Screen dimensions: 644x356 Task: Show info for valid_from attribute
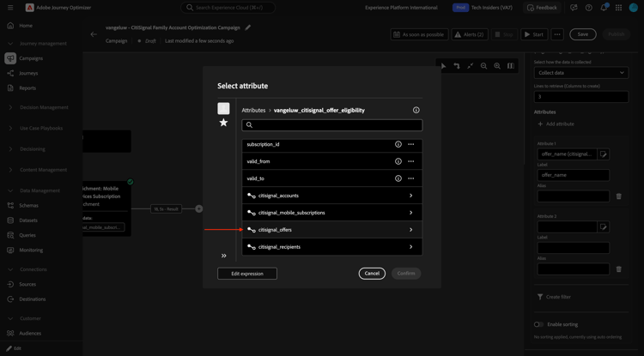398,161
